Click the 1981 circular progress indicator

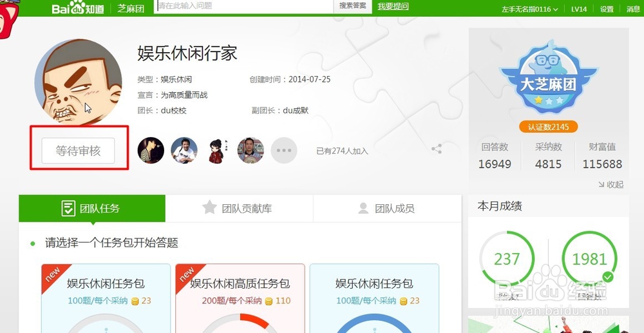pos(589,259)
